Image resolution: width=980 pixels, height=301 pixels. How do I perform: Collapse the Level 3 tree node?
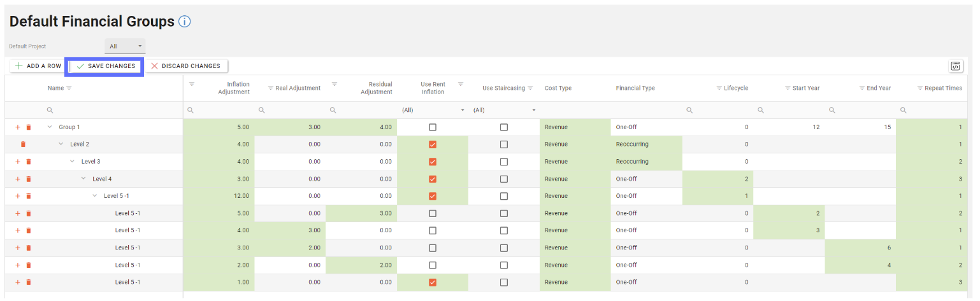[73, 162]
